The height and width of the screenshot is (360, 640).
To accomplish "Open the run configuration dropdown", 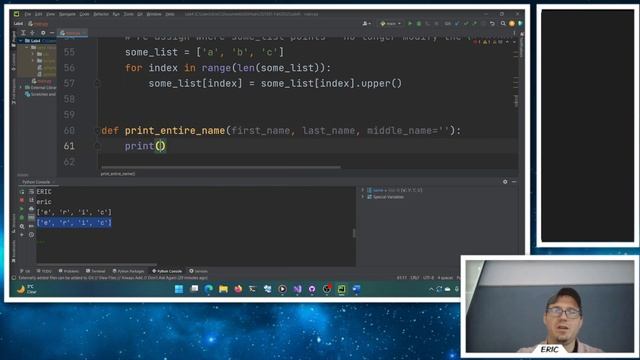I will (391, 24).
